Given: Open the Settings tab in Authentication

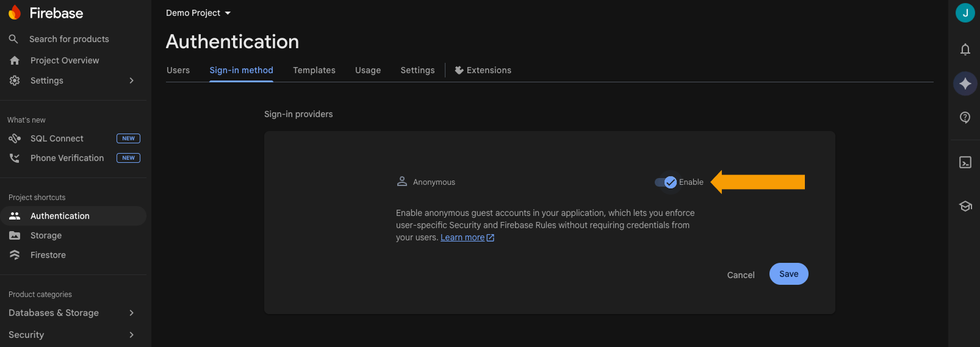Looking at the screenshot, I should tap(418, 70).
